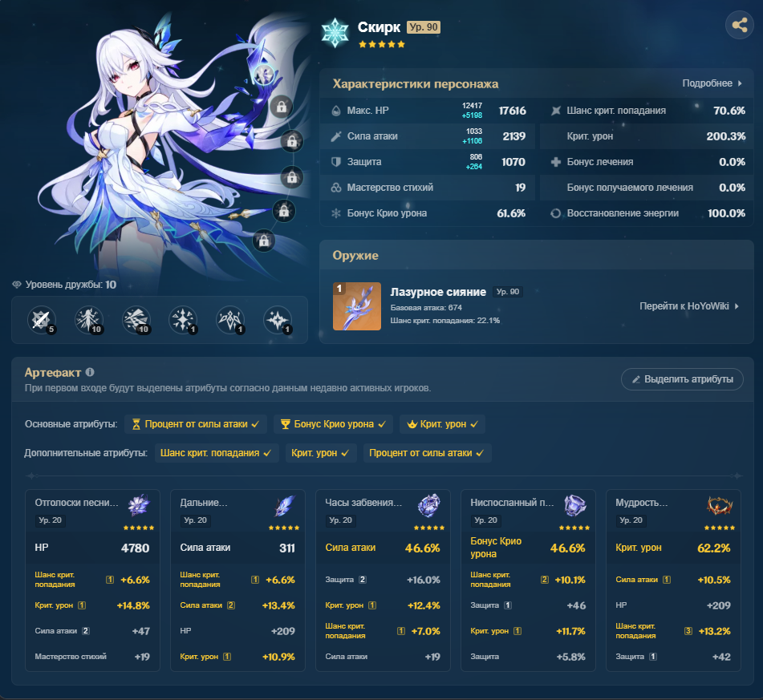
Task: Click circlet substat +13.2% crit rate
Action: tap(714, 631)
